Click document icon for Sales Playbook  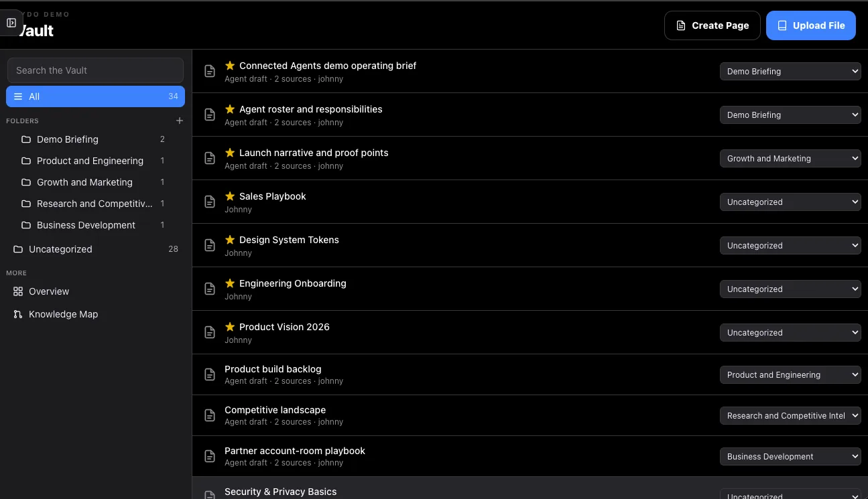point(210,202)
